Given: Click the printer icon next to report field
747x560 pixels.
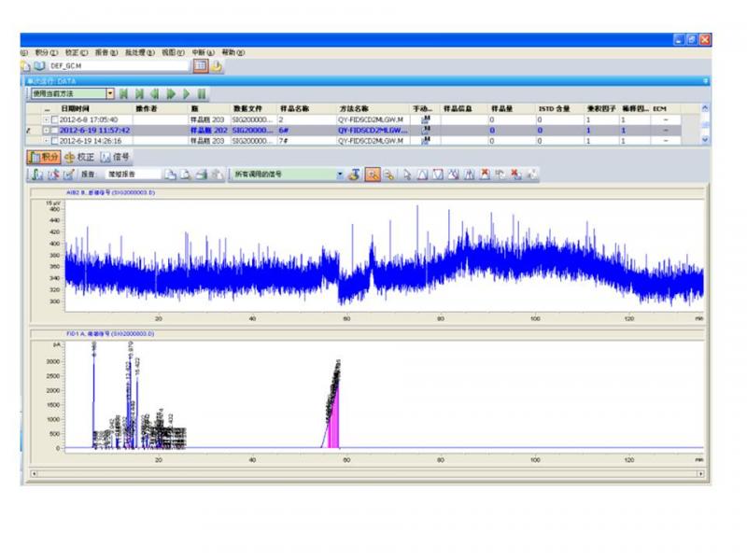Looking at the screenshot, I should (201, 174).
